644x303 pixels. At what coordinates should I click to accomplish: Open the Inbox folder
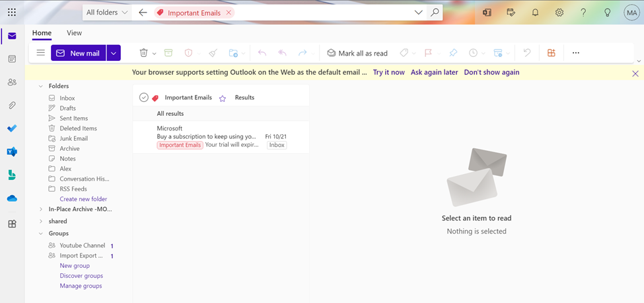(x=67, y=99)
